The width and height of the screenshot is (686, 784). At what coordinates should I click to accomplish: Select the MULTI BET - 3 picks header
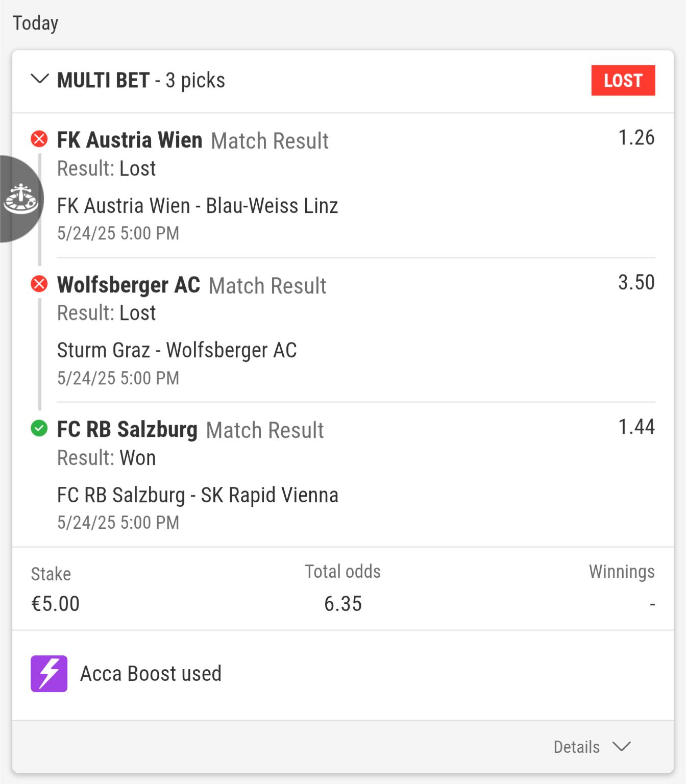pyautogui.click(x=141, y=80)
